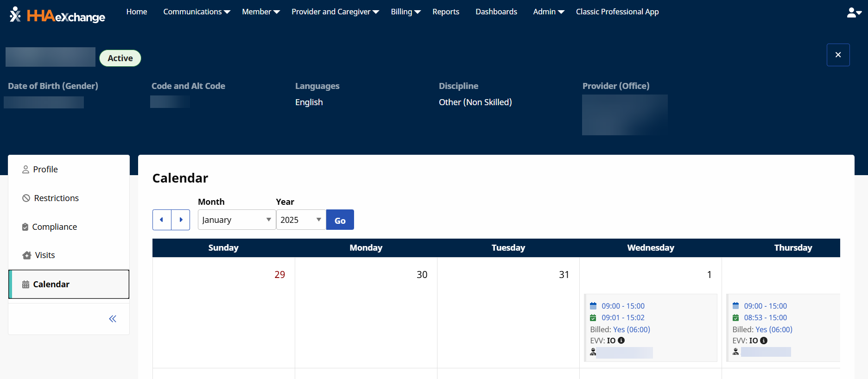
Task: Click the Visits house icon
Action: coord(27,255)
